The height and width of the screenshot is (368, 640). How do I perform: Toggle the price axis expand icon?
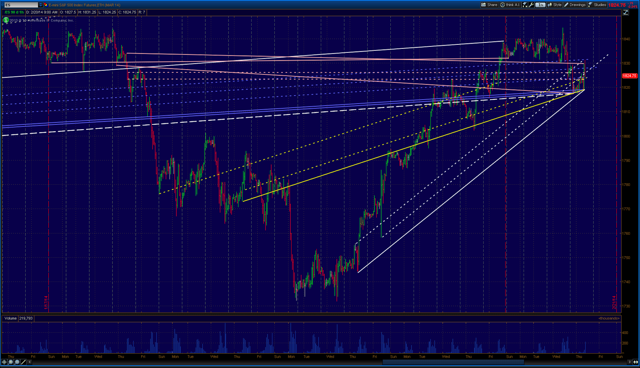[626, 13]
